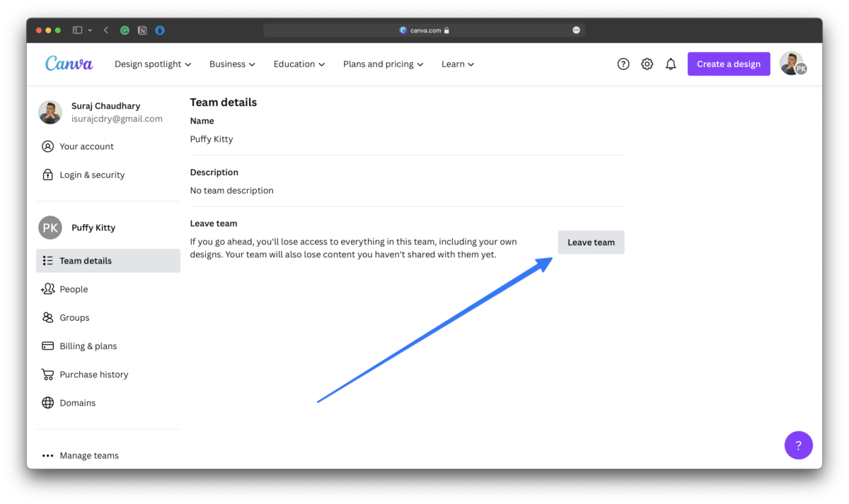Click the profile avatar in top right
849x504 pixels.
click(792, 64)
